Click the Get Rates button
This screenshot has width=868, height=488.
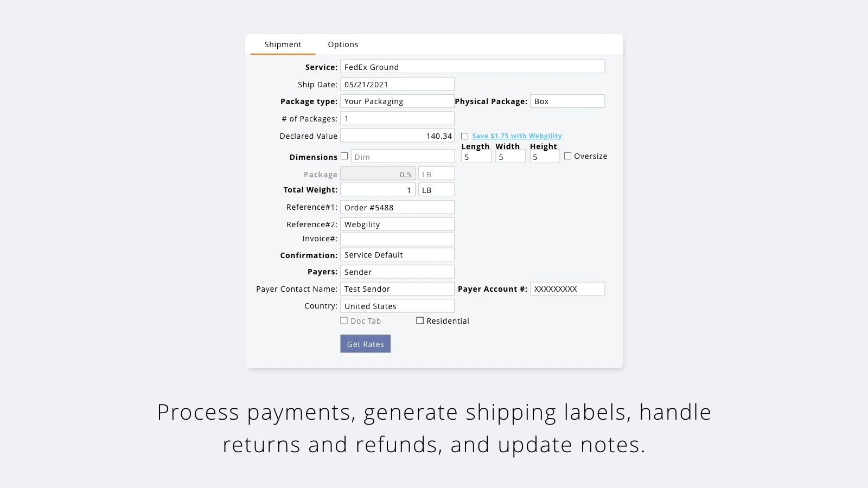[x=365, y=343]
